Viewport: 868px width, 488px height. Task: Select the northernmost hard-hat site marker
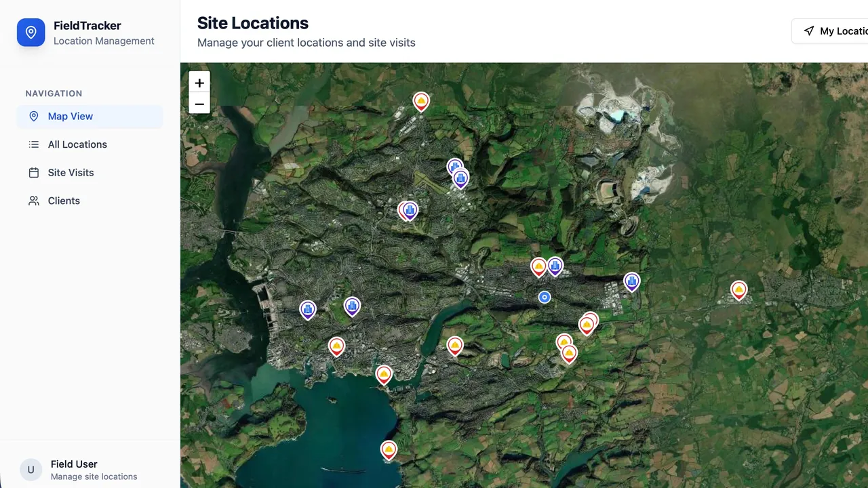tap(421, 102)
